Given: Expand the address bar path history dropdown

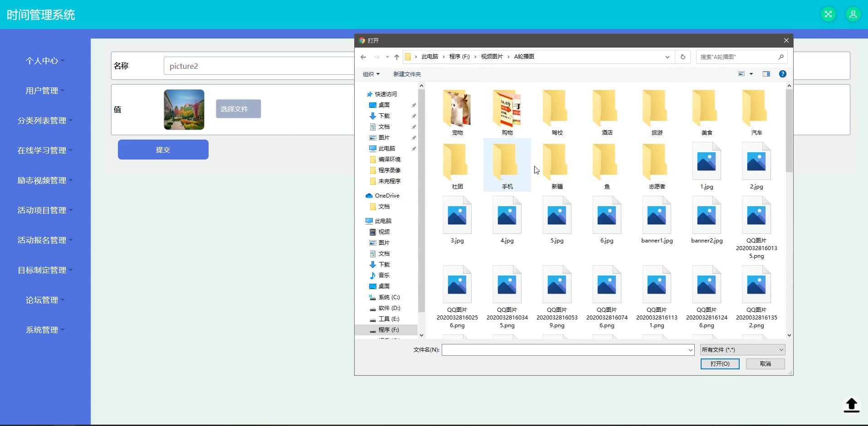Looking at the screenshot, I should [667, 57].
